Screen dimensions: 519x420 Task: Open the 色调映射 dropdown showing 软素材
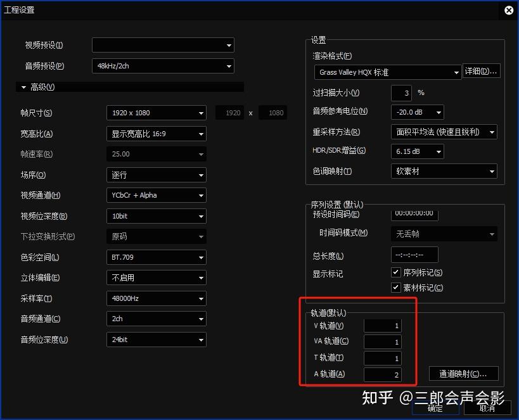(444, 171)
